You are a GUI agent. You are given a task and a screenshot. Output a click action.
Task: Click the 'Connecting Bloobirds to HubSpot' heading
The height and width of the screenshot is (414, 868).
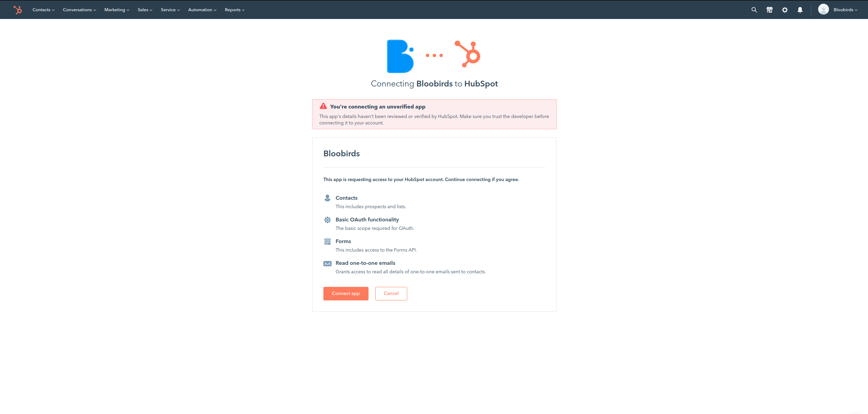point(434,84)
